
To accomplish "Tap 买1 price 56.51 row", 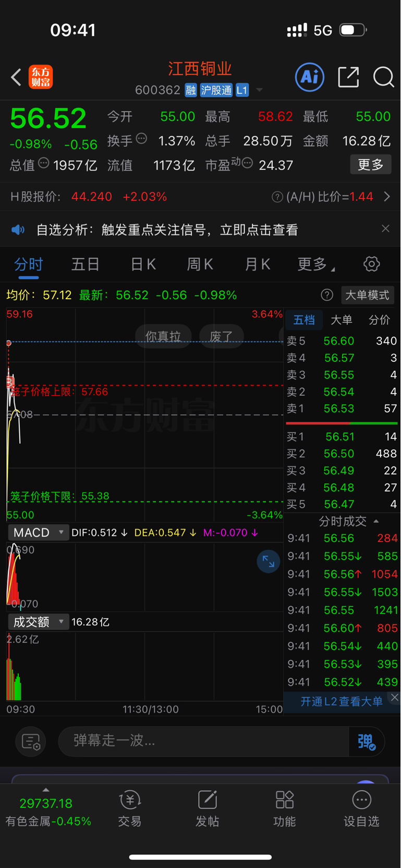I will coord(342,437).
